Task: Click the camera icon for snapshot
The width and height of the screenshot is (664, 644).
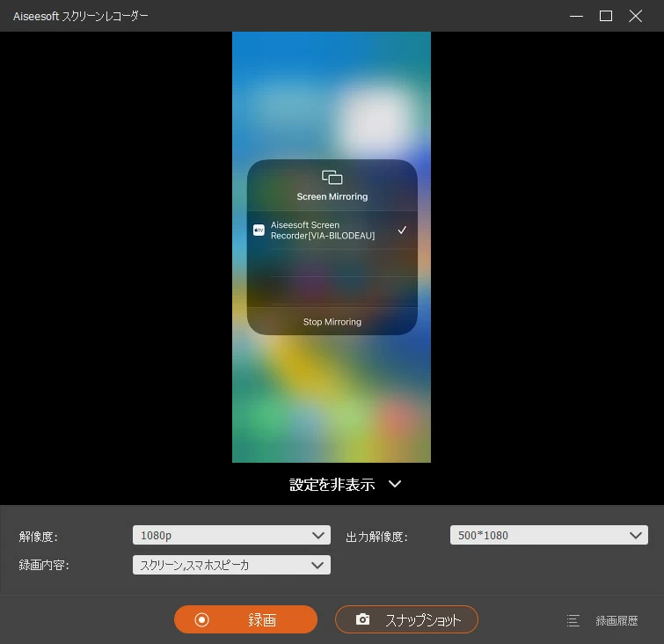Action: [362, 620]
